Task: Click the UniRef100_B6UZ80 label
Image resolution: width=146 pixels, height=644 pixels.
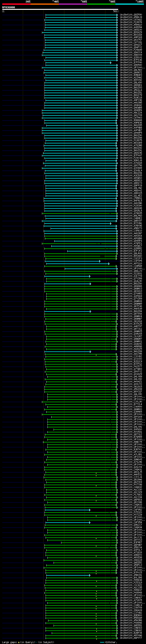Action: point(131,284)
